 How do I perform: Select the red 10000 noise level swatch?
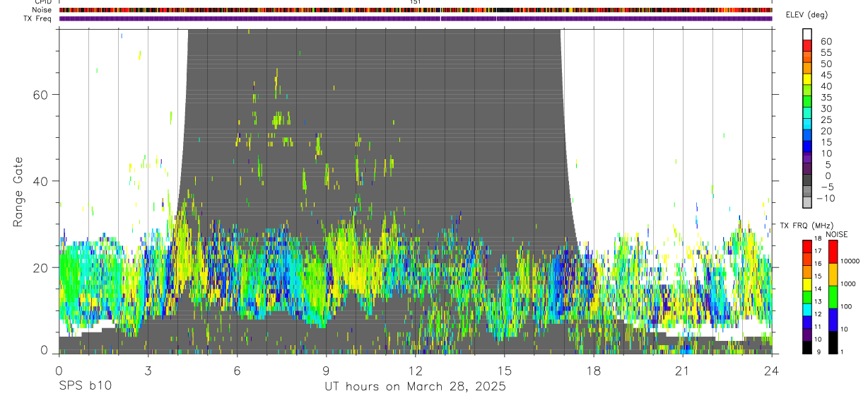(x=832, y=251)
